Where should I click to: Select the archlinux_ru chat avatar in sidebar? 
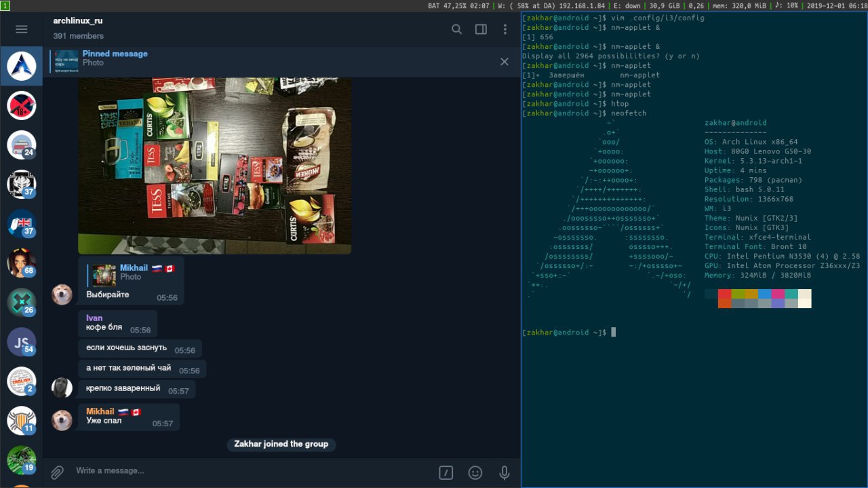21,66
